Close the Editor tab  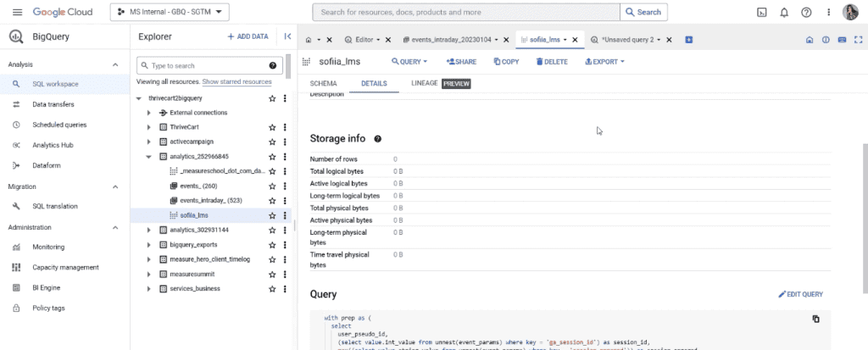(x=388, y=40)
